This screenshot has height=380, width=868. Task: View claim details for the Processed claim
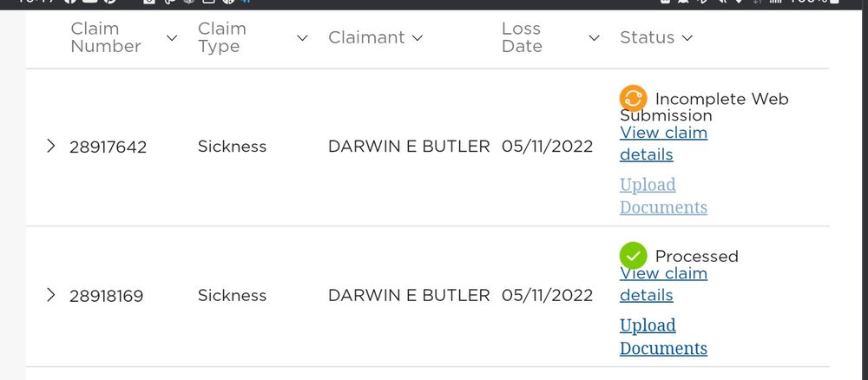[663, 285]
